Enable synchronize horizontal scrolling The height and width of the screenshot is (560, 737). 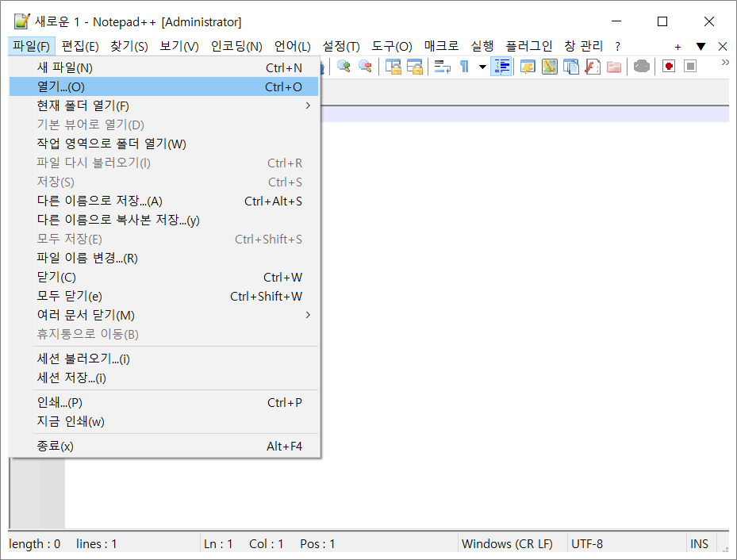(415, 67)
